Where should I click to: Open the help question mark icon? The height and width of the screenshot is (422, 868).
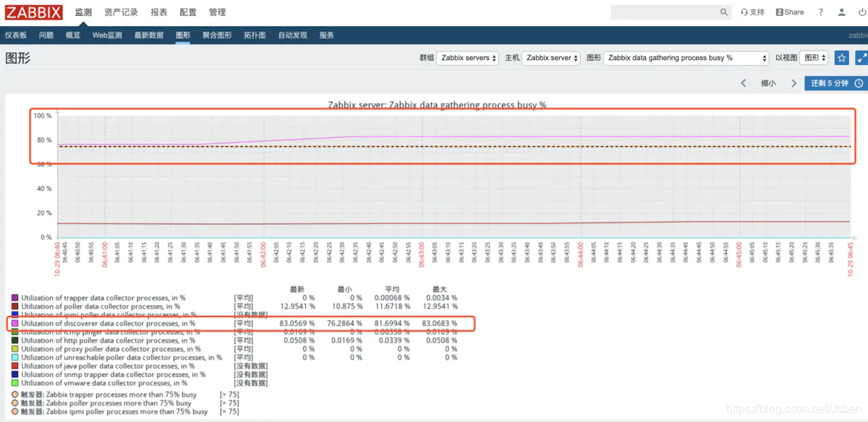(x=821, y=12)
